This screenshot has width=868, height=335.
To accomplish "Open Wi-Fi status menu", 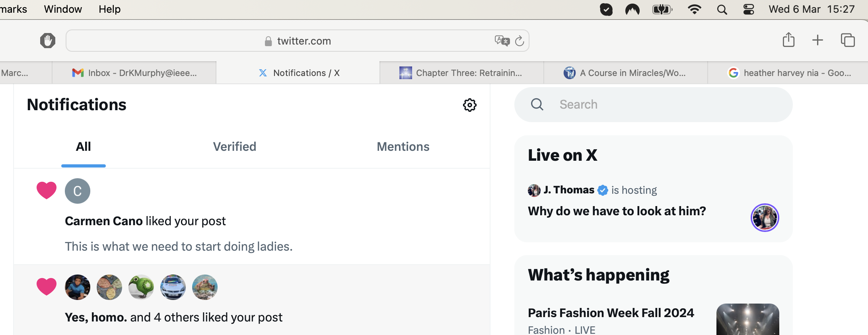I will point(695,10).
